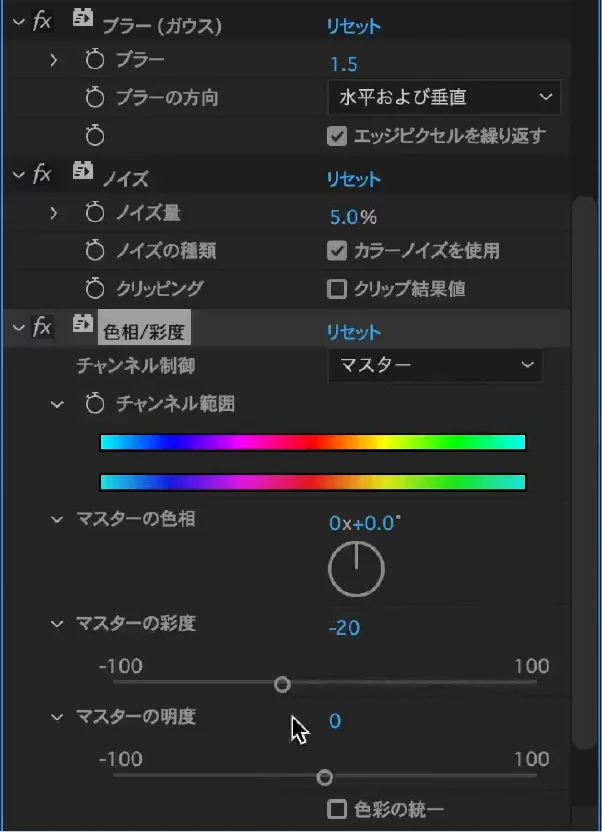
Task: Collapse マスターの色相 section
Action: pos(57,519)
